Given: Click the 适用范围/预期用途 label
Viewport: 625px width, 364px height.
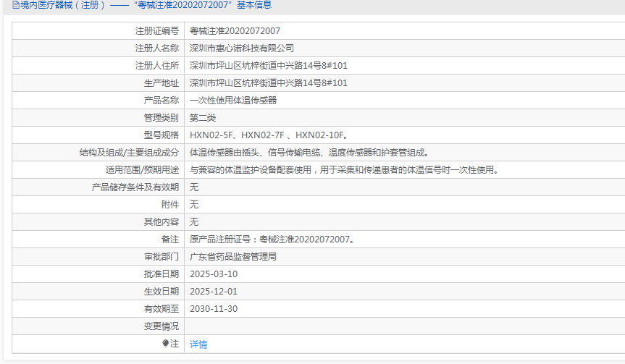Looking at the screenshot, I should point(142,170).
